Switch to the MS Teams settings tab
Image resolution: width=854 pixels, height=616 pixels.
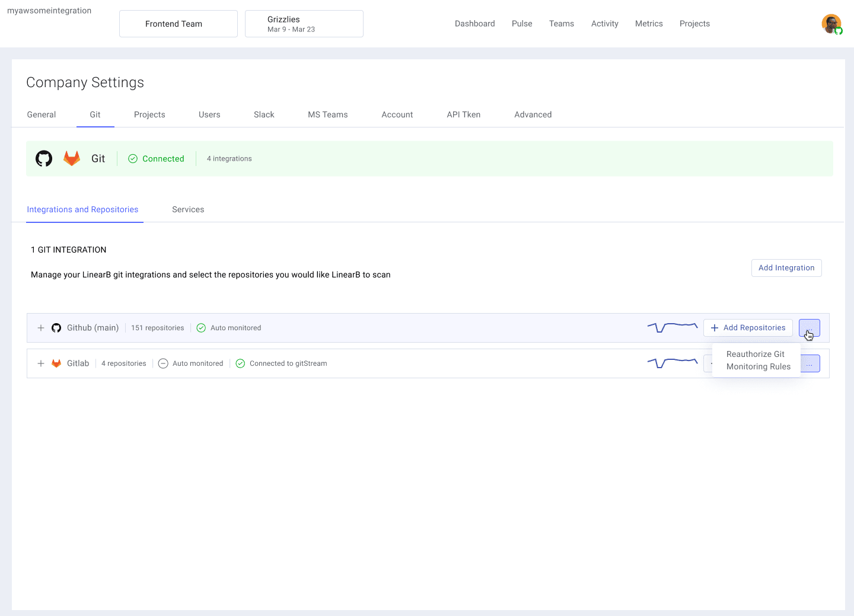(328, 114)
